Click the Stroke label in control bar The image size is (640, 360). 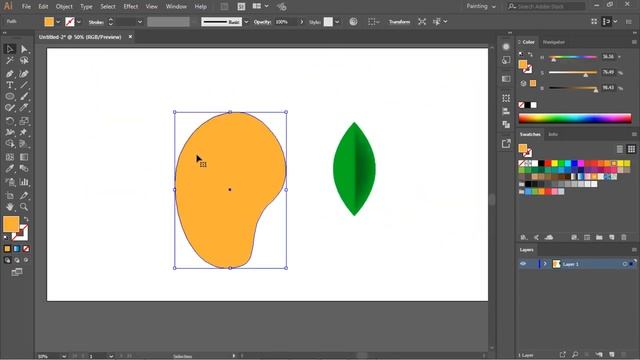coord(96,22)
